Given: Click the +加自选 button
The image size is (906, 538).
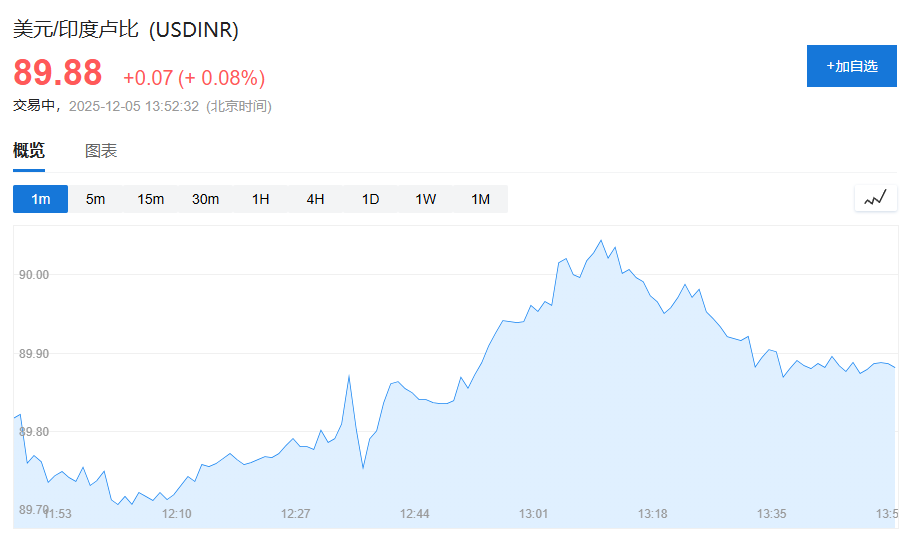Looking at the screenshot, I should (851, 66).
